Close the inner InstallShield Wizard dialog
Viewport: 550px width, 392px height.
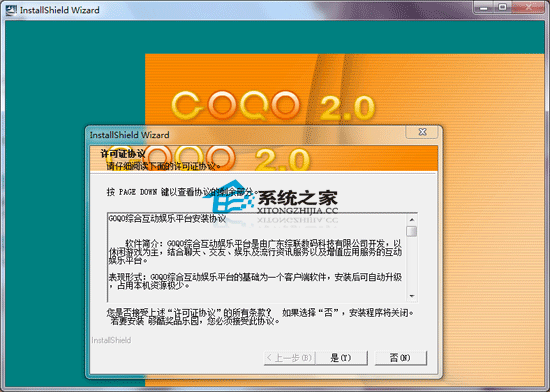[x=422, y=132]
